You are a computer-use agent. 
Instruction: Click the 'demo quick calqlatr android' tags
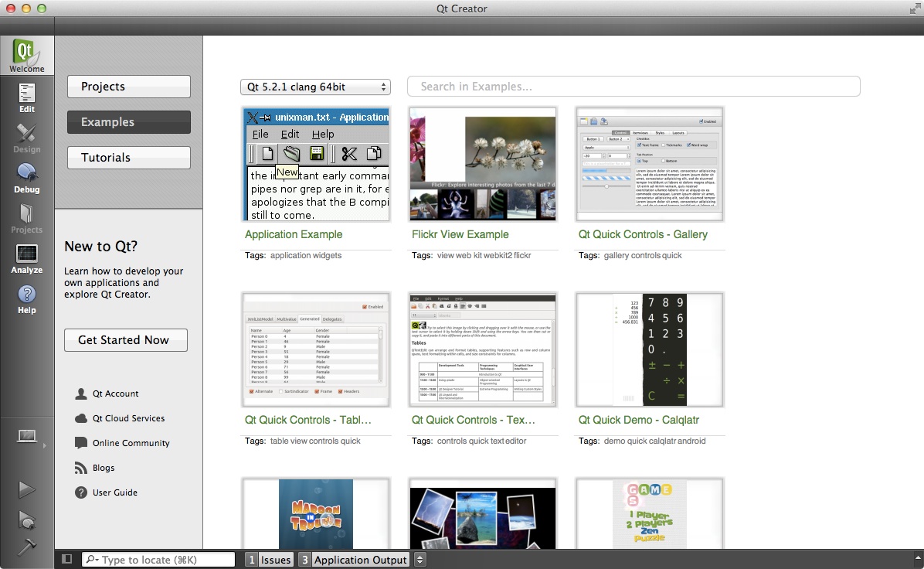[x=654, y=441]
